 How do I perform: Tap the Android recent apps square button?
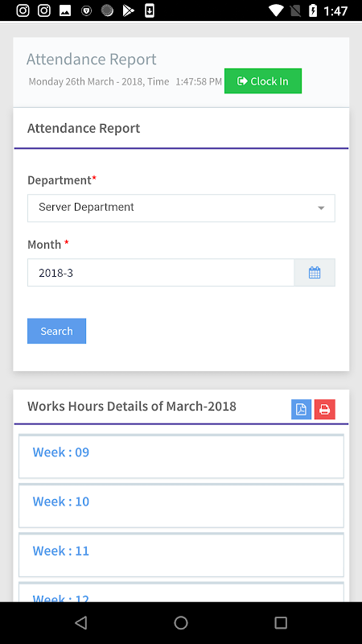281,622
